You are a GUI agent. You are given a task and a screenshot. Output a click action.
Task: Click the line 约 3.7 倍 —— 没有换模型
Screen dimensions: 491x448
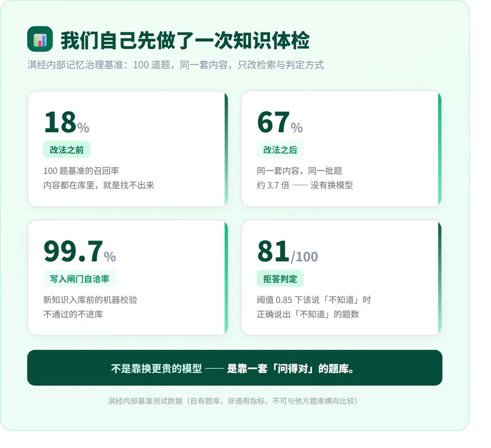[305, 185]
